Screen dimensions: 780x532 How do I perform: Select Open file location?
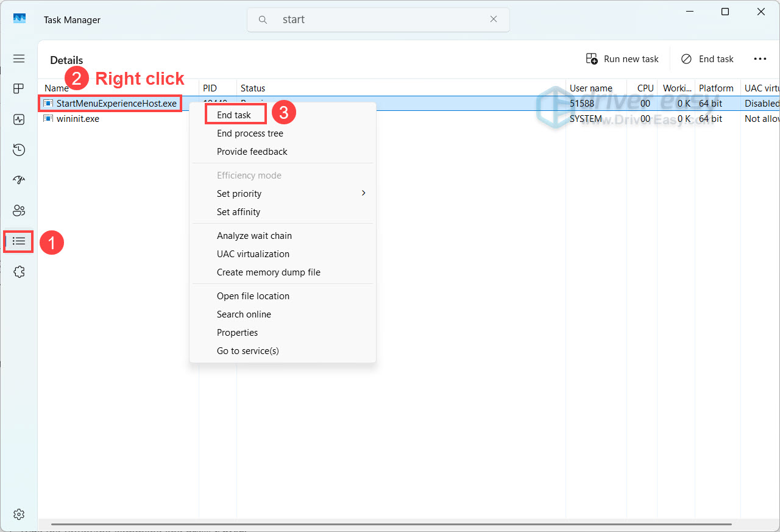(x=253, y=296)
